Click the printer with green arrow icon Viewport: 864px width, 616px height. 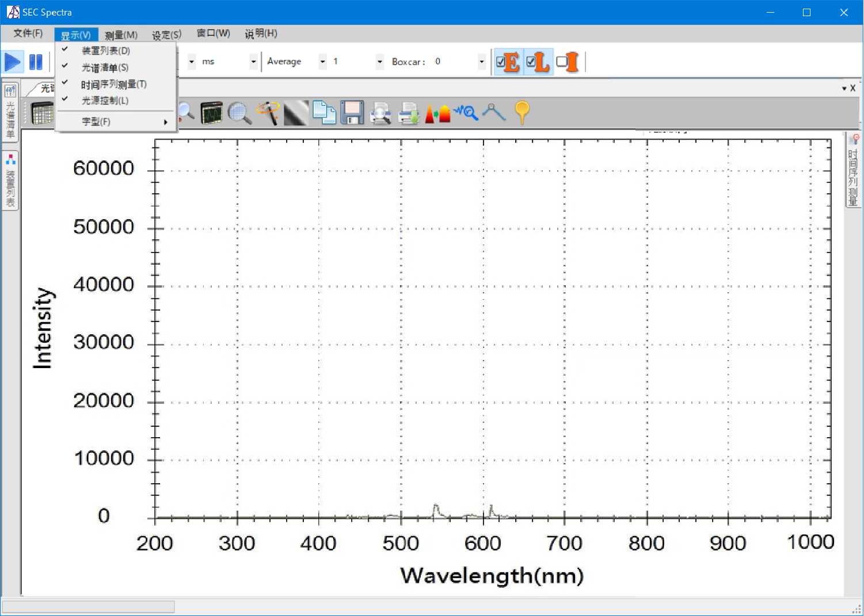tap(409, 113)
